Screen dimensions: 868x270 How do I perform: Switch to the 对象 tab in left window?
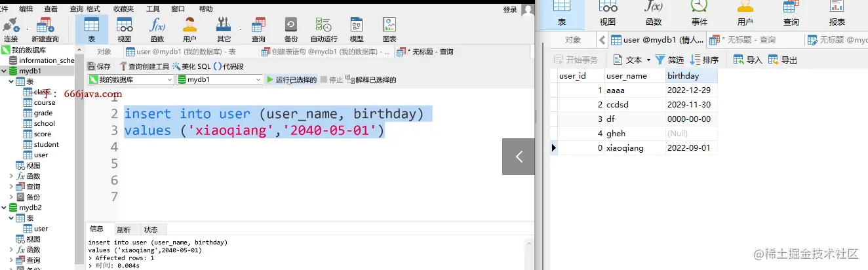[x=104, y=52]
